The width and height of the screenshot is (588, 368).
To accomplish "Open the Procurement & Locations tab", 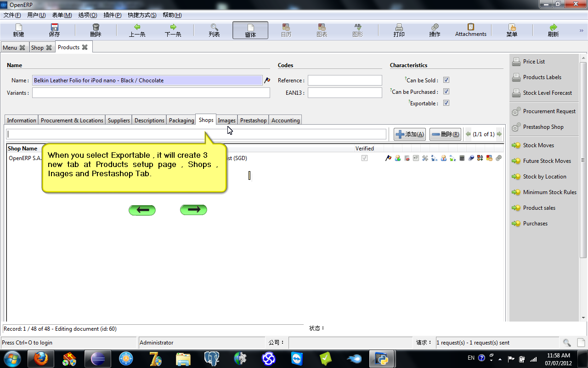I will pos(72,120).
